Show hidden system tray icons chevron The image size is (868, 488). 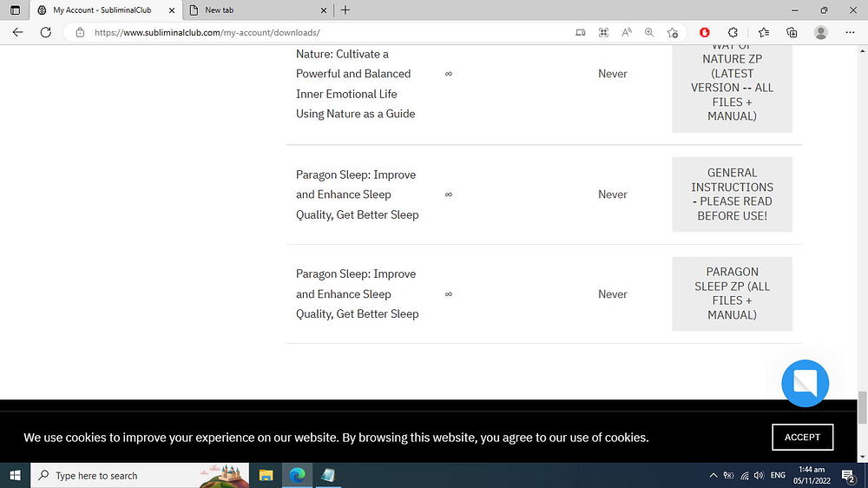pyautogui.click(x=713, y=475)
